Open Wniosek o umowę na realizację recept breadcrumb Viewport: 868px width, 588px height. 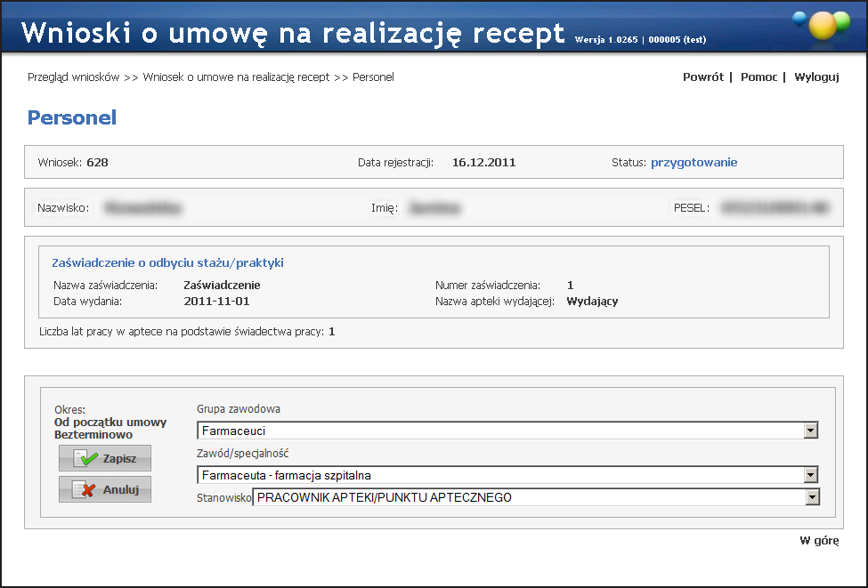236,77
